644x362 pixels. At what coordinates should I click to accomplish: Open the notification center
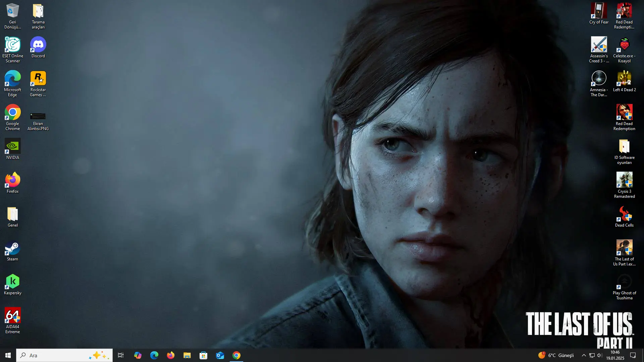[x=633, y=355]
